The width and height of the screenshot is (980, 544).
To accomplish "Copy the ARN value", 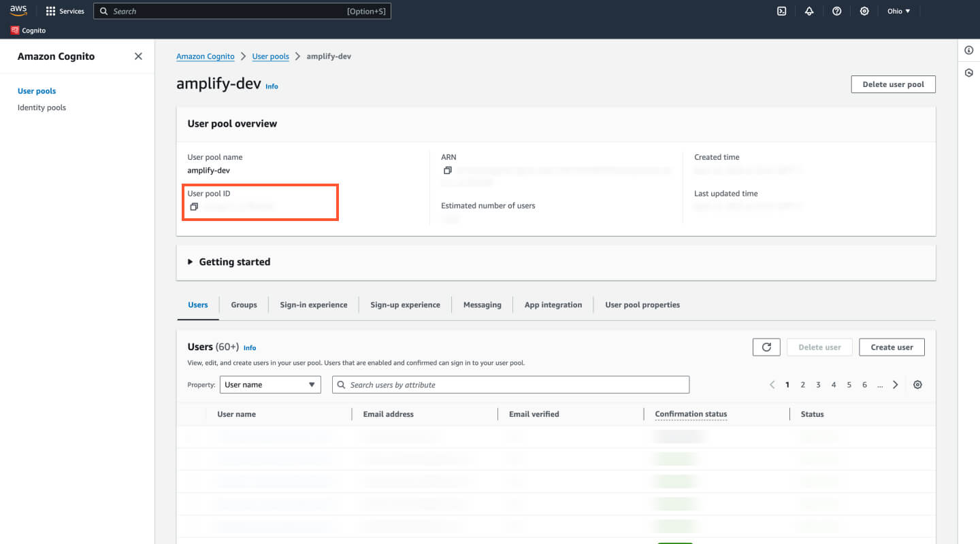I will click(447, 170).
